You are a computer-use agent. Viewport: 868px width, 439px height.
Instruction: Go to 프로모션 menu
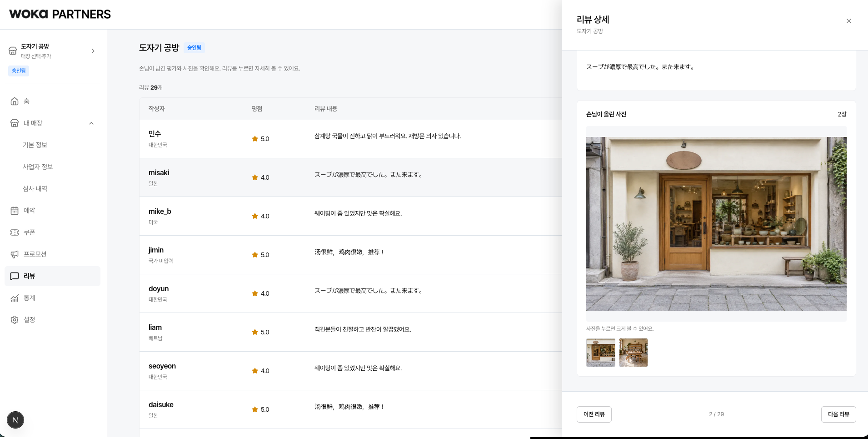52,254
